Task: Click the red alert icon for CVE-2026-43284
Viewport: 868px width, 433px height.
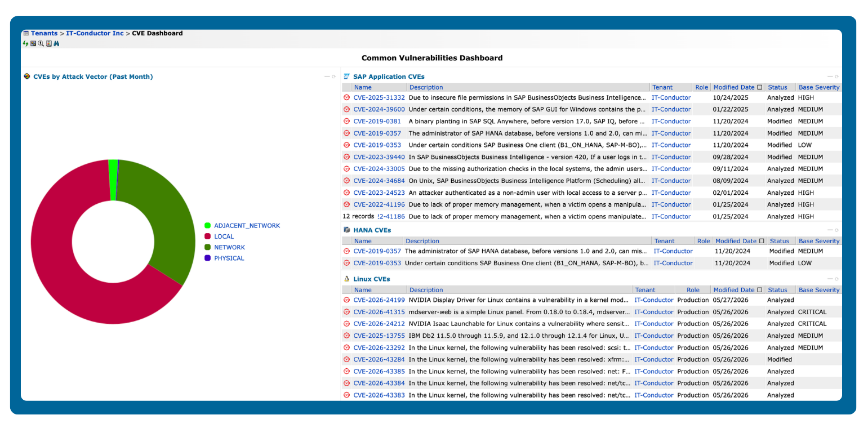Action: point(347,359)
